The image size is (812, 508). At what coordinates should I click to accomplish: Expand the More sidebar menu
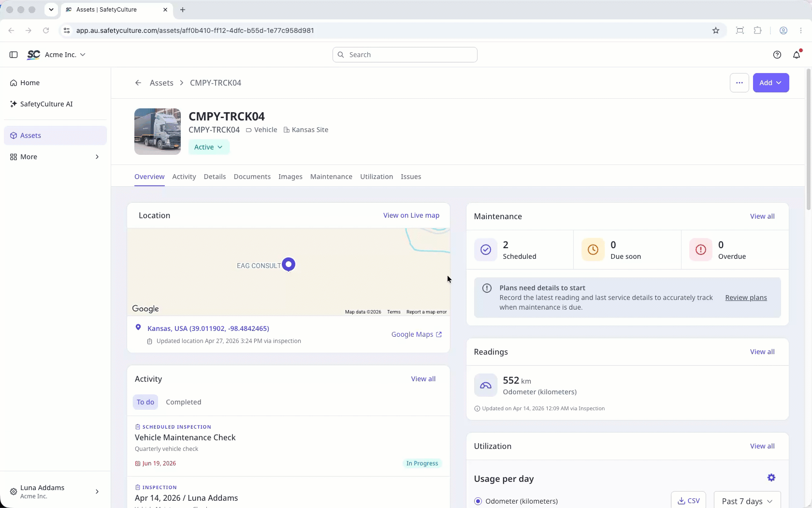point(55,157)
